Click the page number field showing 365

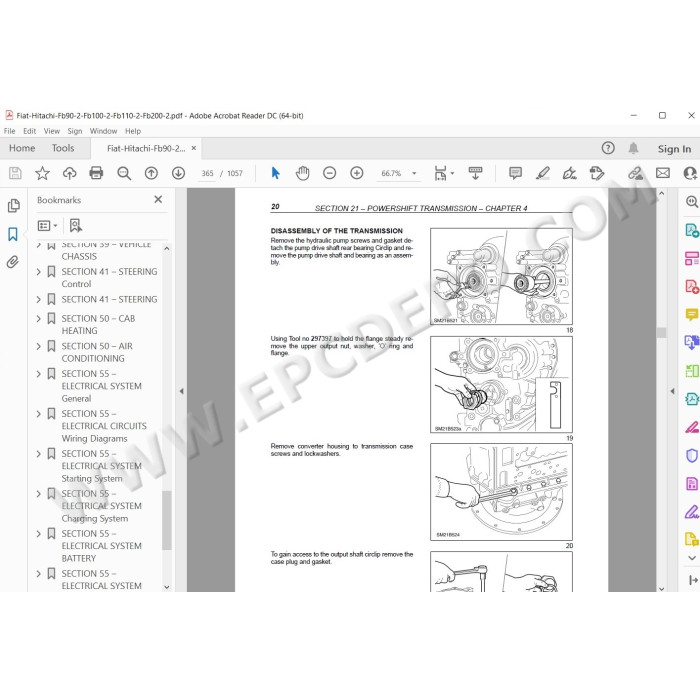click(207, 173)
